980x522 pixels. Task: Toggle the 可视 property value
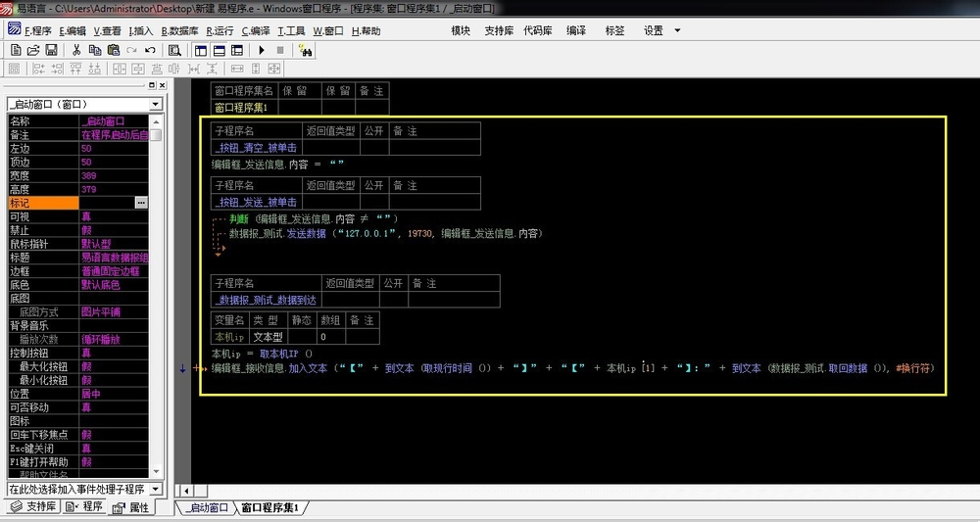tap(114, 216)
